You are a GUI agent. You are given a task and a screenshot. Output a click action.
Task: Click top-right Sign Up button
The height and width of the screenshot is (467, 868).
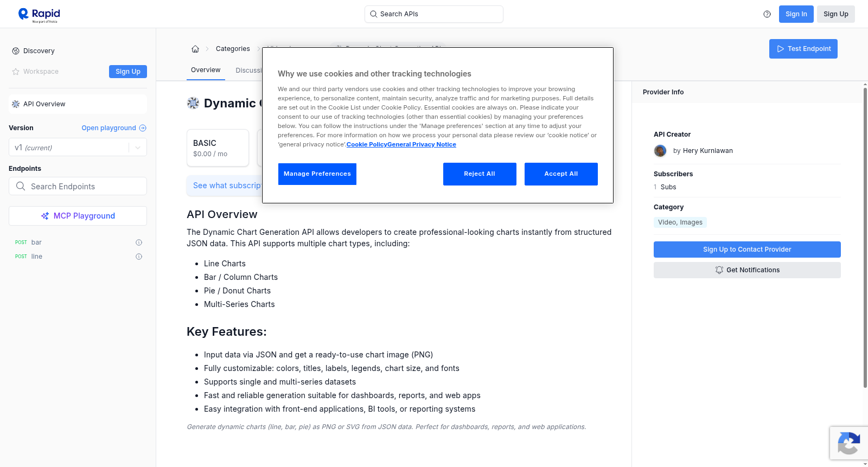point(835,14)
